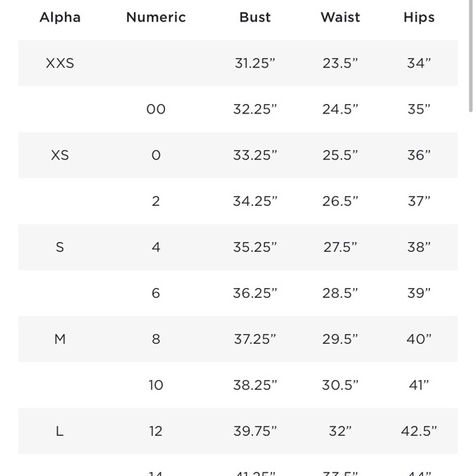This screenshot has width=476, height=476.
Task: Click the 42.5” hips value
Action: coord(419,431)
